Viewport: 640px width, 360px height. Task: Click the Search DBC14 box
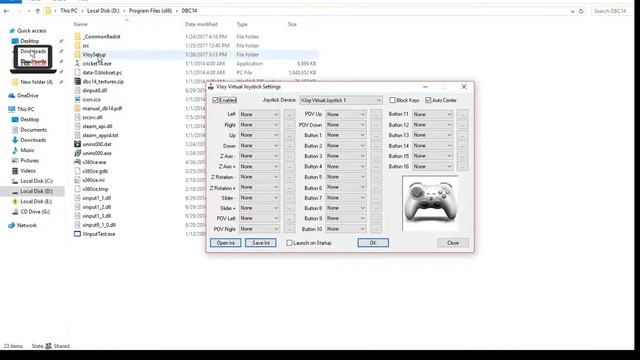coord(611,11)
